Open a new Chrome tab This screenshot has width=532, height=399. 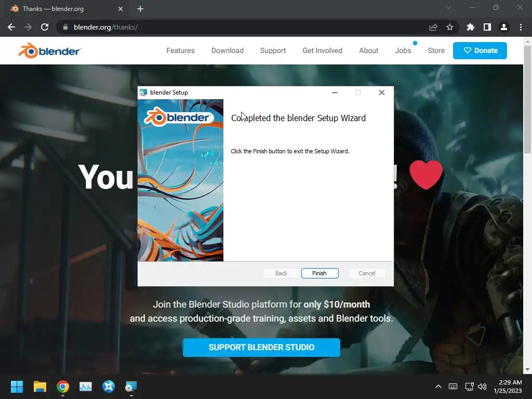point(140,9)
